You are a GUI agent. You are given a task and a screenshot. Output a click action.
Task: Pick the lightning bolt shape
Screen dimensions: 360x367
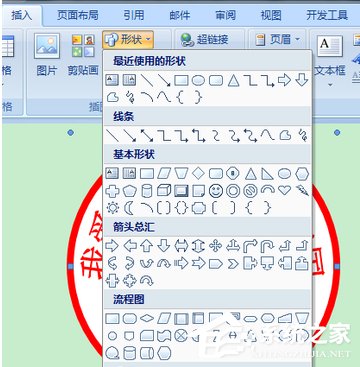click(302, 191)
